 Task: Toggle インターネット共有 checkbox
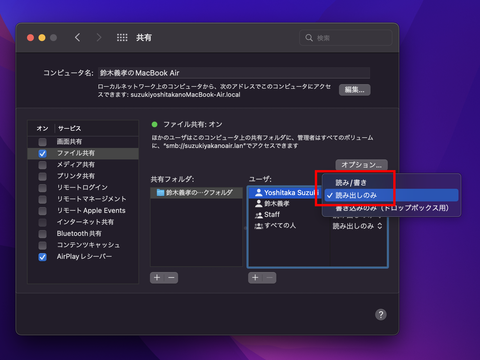(42, 222)
